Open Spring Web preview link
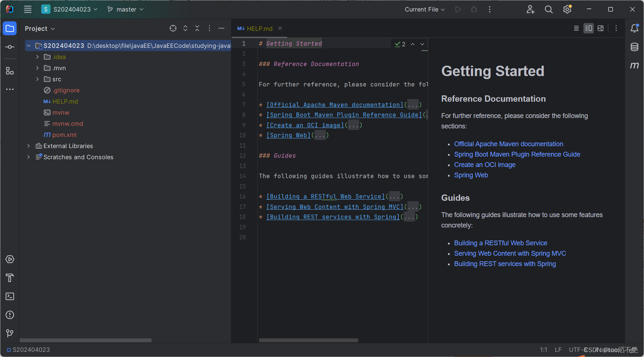Screen dimensions: 644x357 point(471,175)
